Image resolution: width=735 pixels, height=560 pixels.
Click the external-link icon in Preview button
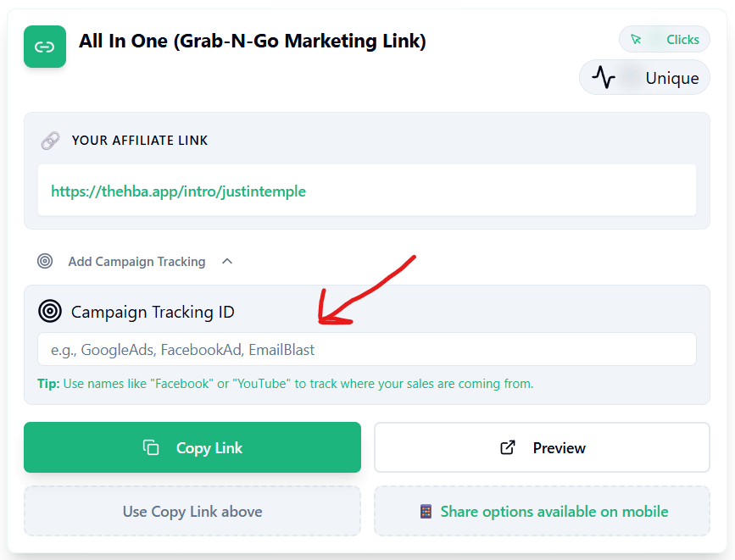coord(508,447)
